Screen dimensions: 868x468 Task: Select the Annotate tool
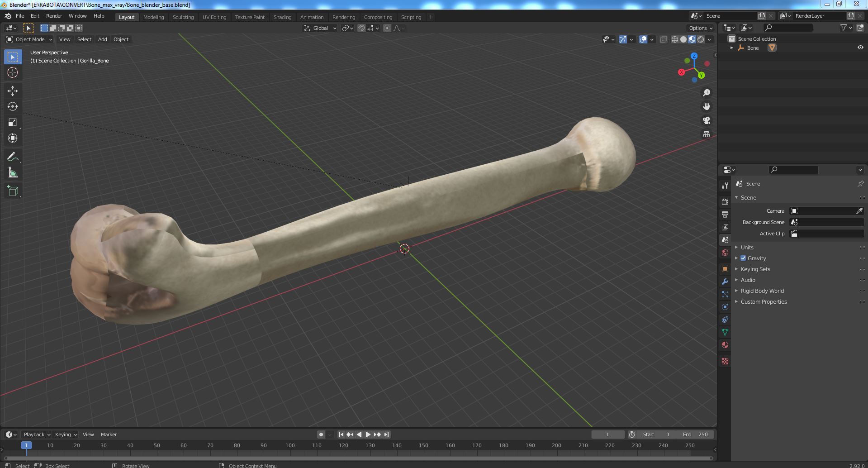[13, 157]
